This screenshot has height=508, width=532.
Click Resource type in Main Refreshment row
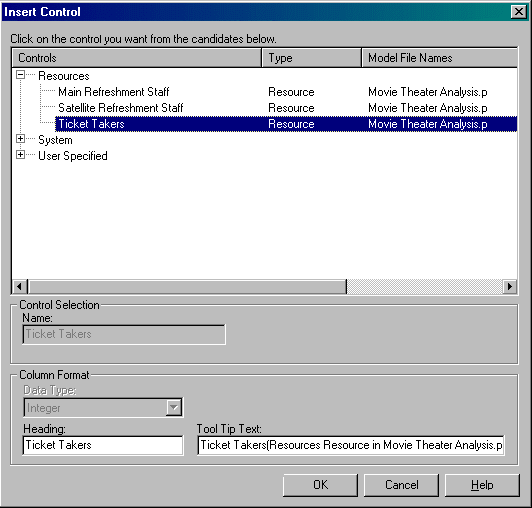pyautogui.click(x=291, y=92)
